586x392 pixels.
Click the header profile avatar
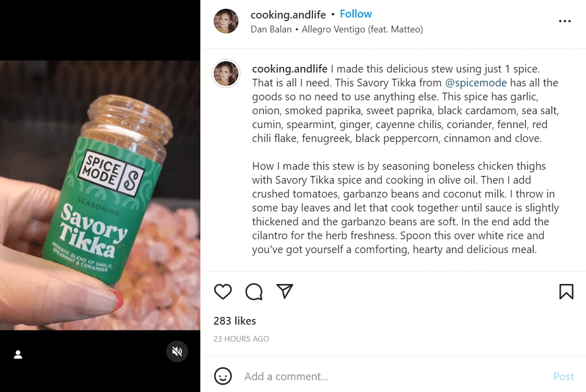click(226, 22)
